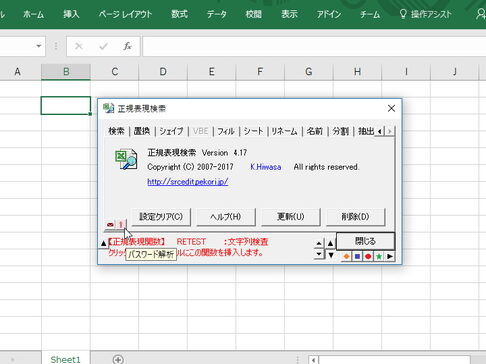The height and width of the screenshot is (364, 486).
Task: Click the 操作アシスト lightbulb search
Action: coord(426,14)
